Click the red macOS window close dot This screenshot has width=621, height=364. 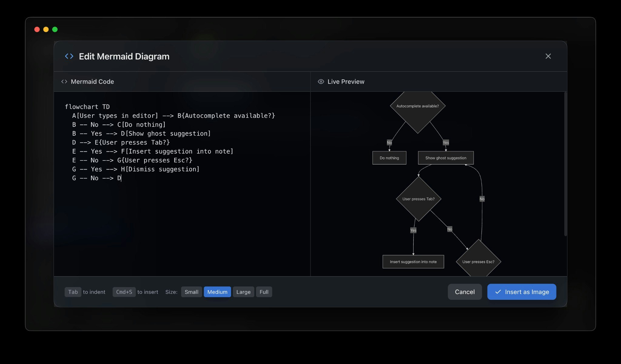(37, 29)
